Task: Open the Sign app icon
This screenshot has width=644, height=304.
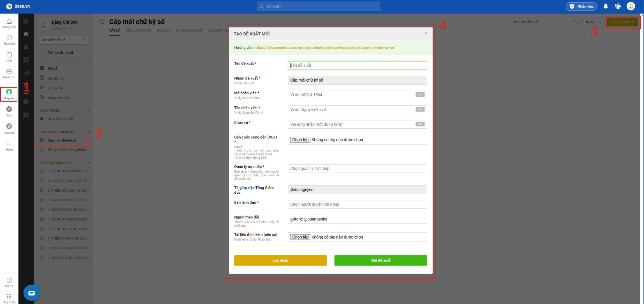Action: pos(9,111)
